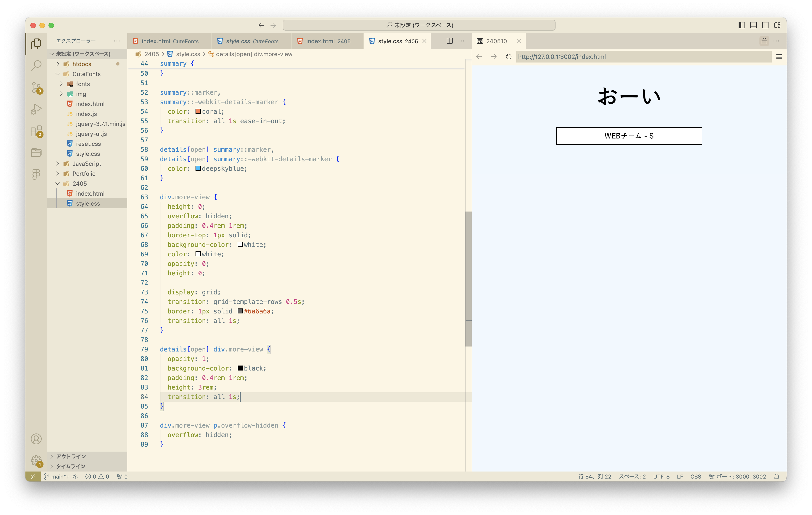Open the Search view in activity bar
Image resolution: width=812 pixels, height=515 pixels.
click(x=36, y=65)
